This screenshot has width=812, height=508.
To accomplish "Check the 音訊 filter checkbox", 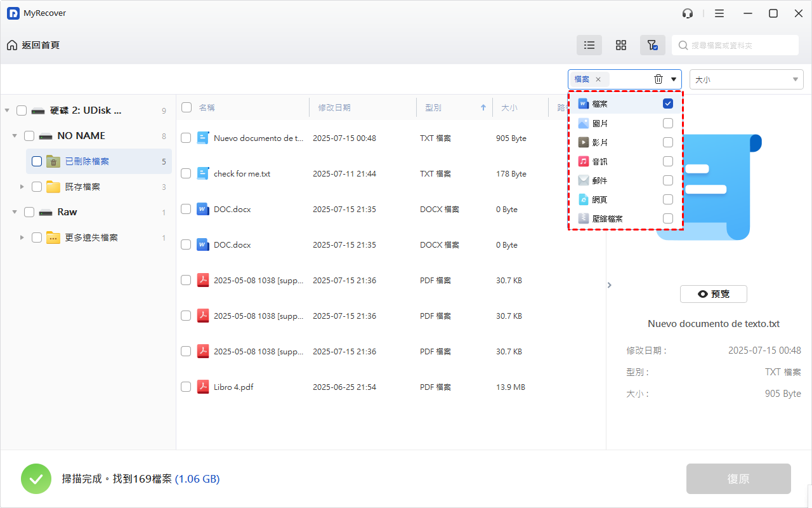I will pyautogui.click(x=668, y=161).
